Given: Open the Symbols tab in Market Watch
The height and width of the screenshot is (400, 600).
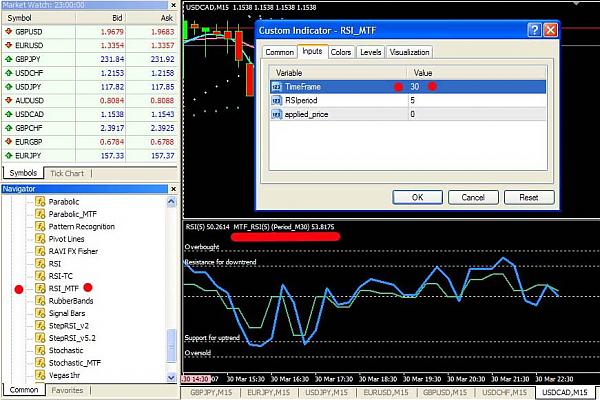Looking at the screenshot, I should pos(23,173).
